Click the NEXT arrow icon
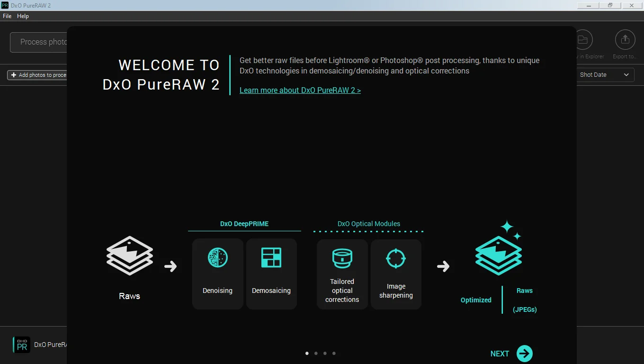The height and width of the screenshot is (364, 644). [x=525, y=354]
